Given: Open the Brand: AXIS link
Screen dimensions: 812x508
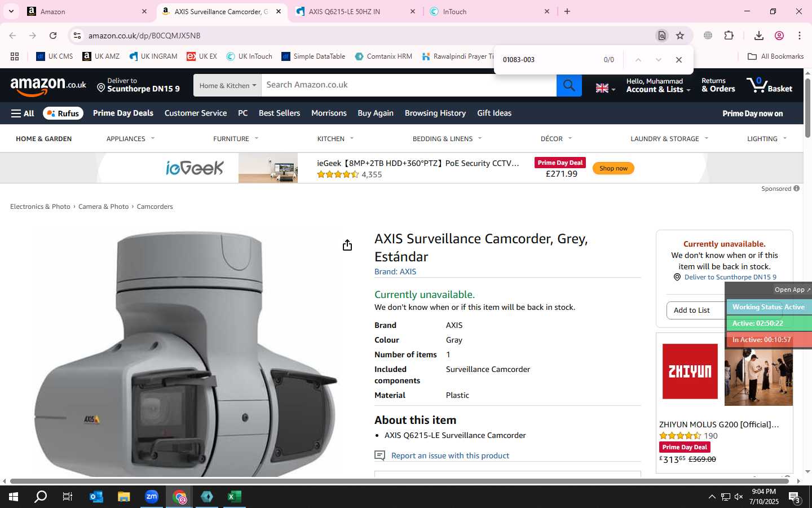Looking at the screenshot, I should click(395, 272).
